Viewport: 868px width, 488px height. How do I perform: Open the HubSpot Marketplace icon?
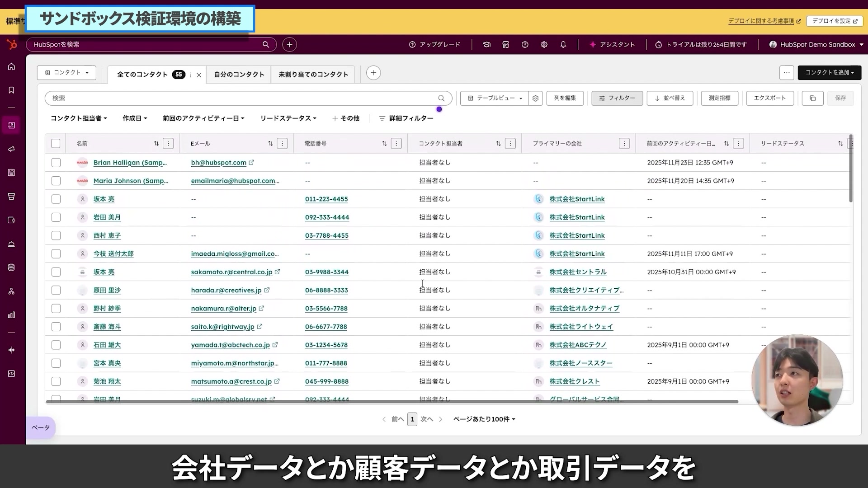(x=505, y=44)
